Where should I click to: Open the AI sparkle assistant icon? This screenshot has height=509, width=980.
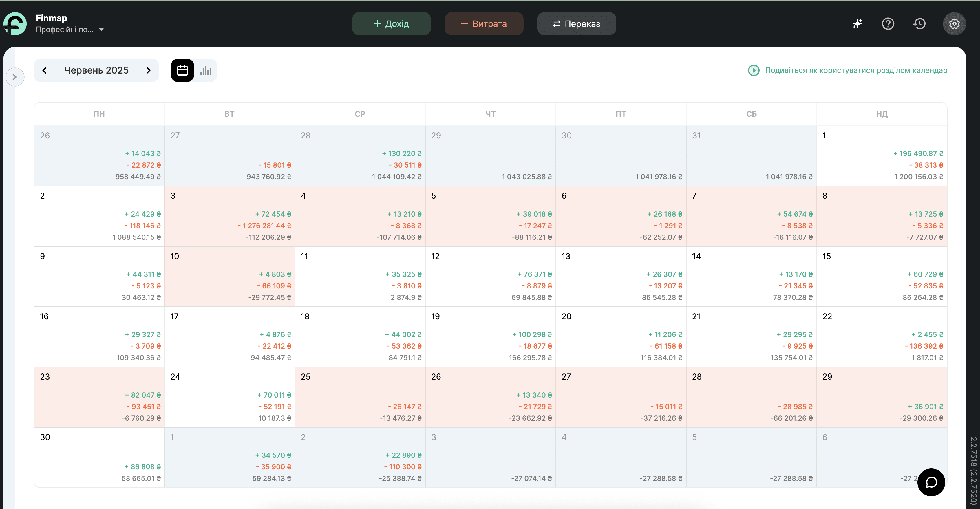[857, 23]
